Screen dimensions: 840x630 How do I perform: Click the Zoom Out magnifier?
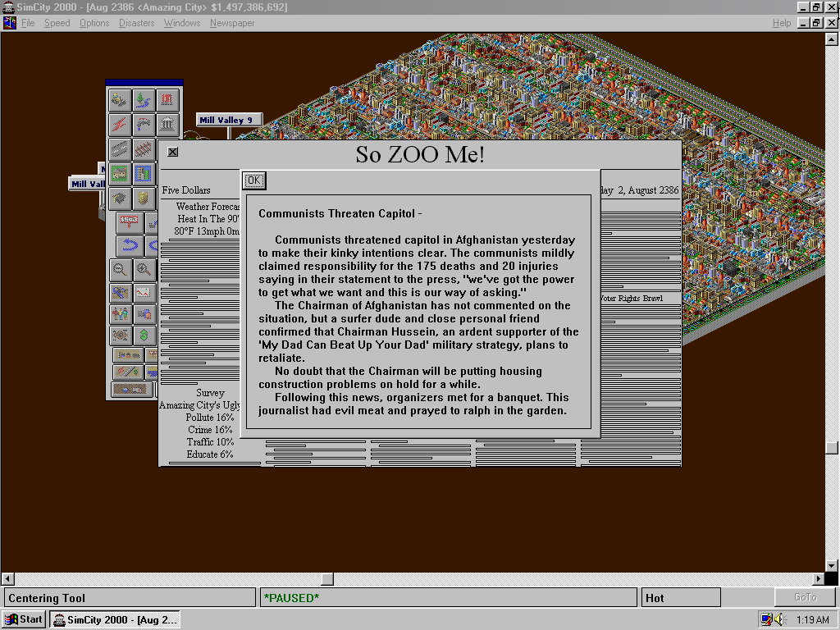120,270
